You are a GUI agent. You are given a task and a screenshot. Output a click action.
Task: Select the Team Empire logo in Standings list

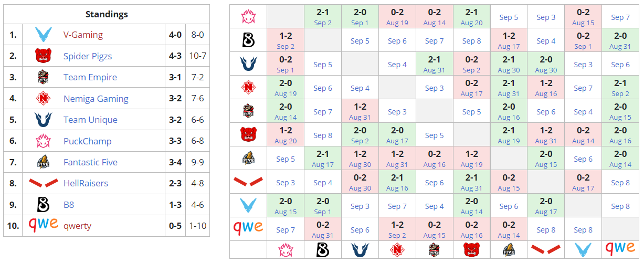click(43, 78)
